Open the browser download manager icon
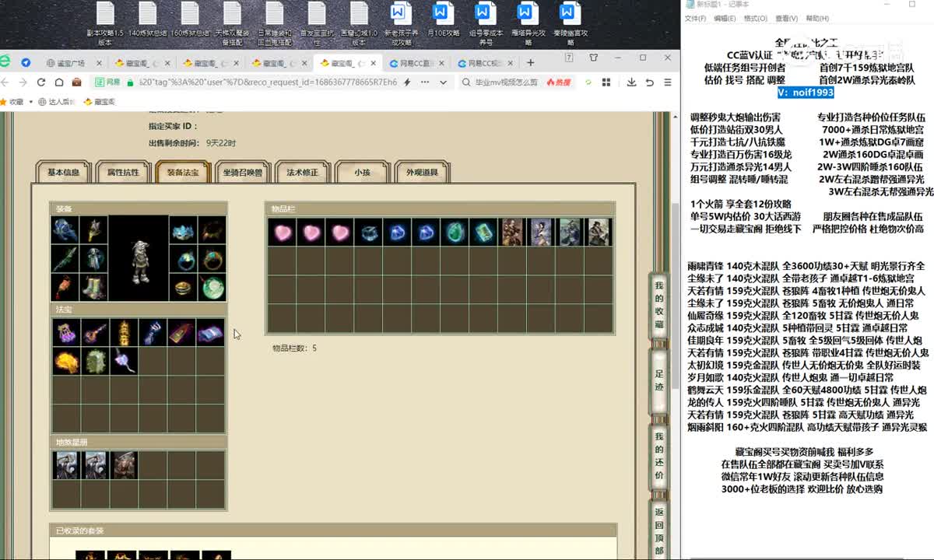Image resolution: width=934 pixels, height=560 pixels. (630, 82)
